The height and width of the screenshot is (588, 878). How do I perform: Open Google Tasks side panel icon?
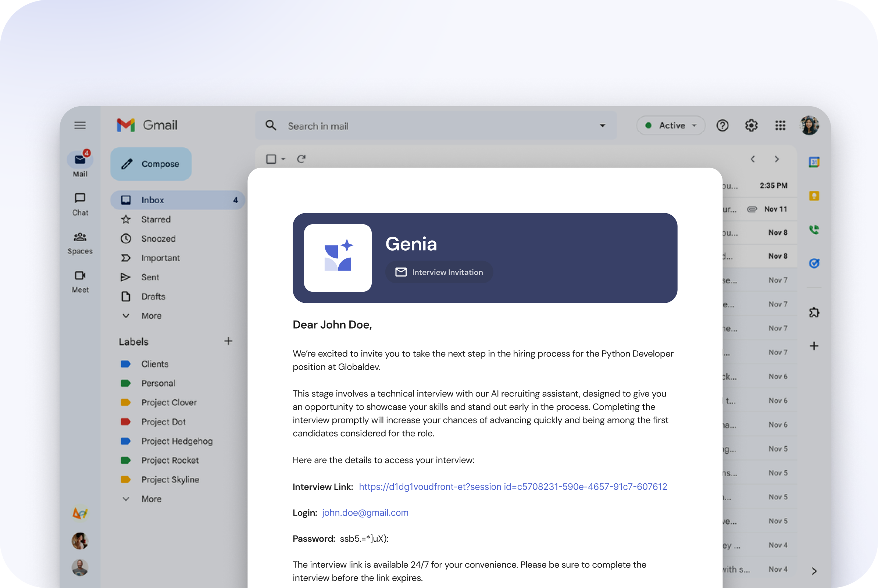pos(814,263)
